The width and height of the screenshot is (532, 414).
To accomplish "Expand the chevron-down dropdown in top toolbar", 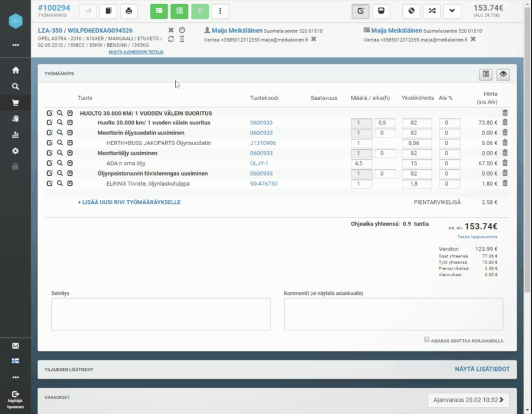I will point(452,11).
